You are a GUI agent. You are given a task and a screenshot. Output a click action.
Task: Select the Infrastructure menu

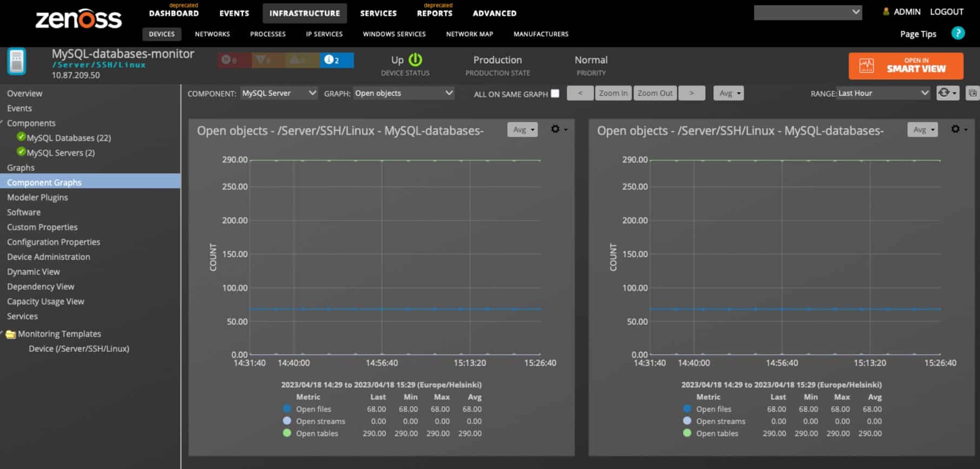pos(304,13)
